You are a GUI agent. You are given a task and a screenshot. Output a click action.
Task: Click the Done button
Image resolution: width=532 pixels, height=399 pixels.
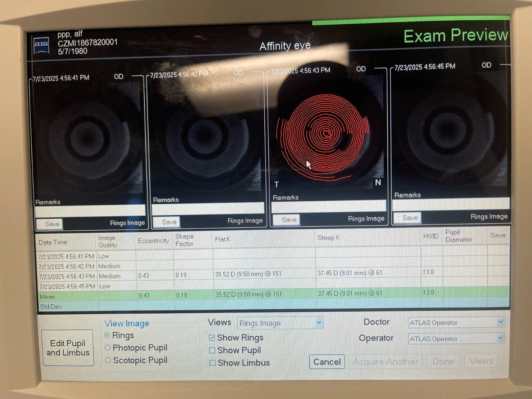tap(443, 361)
